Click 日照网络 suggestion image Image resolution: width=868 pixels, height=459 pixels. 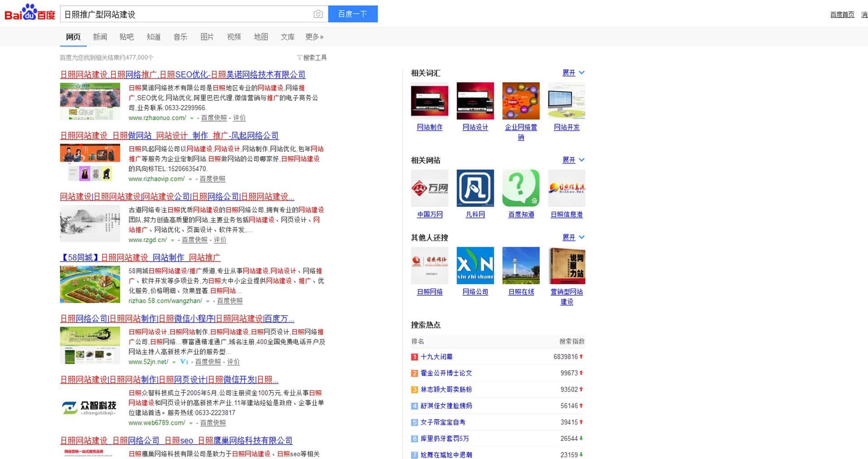pos(429,265)
